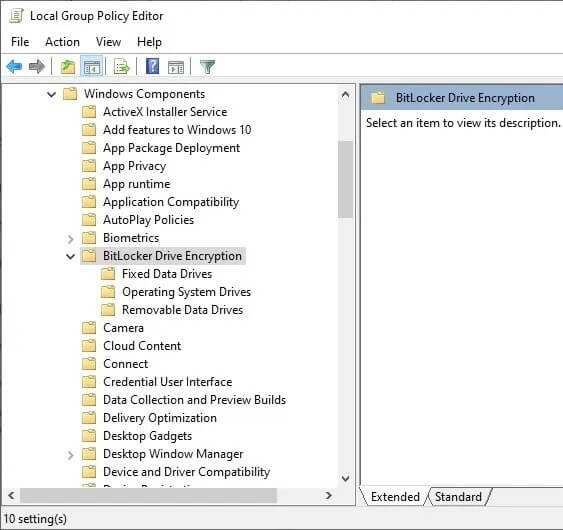Select the Windows Components tree item
The width and height of the screenshot is (563, 530).
[145, 94]
